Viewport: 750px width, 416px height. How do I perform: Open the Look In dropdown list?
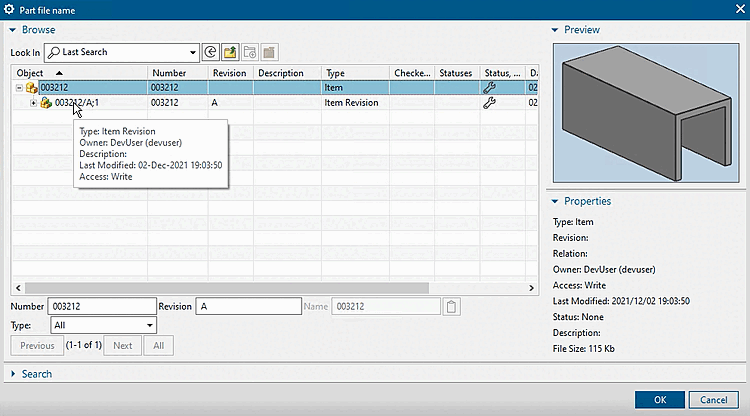(192, 52)
